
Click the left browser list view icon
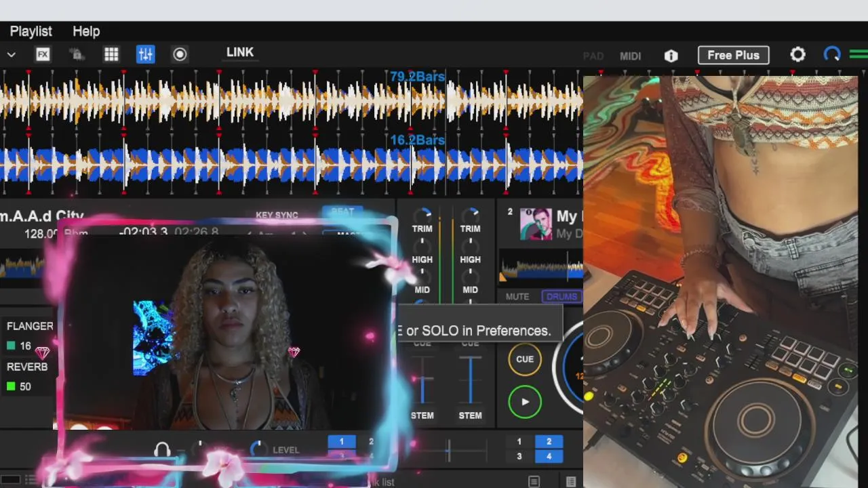(534, 481)
